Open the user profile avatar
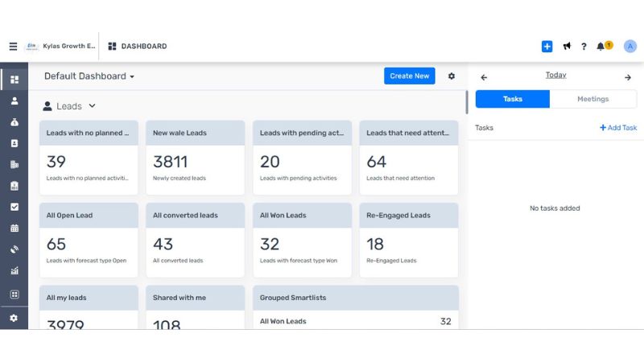This screenshot has height=362, width=644. coord(630,47)
